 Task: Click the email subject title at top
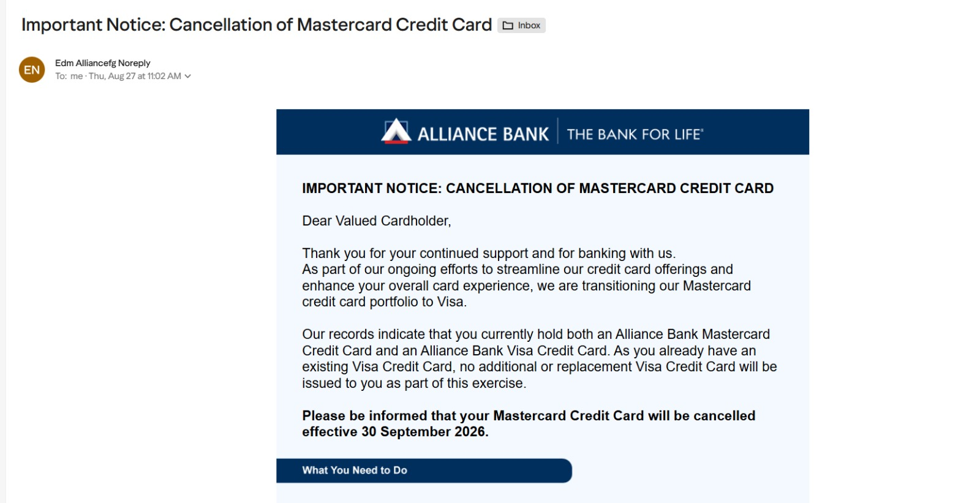(x=257, y=25)
